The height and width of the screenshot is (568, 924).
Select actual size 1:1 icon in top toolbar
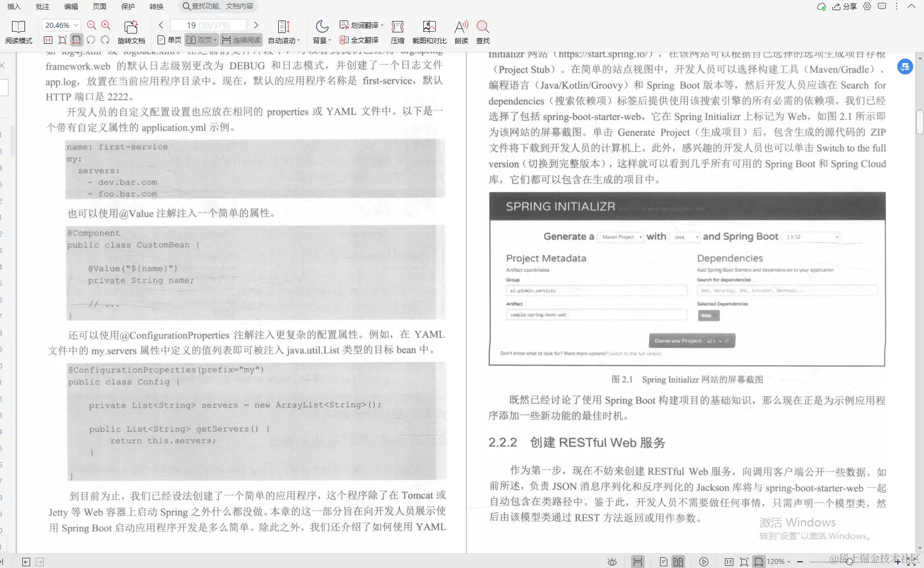48,40
